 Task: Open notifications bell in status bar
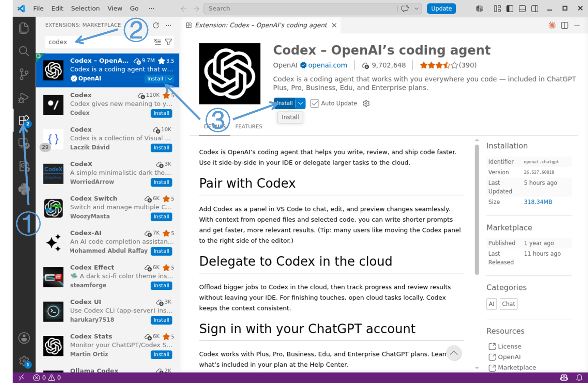click(x=579, y=378)
